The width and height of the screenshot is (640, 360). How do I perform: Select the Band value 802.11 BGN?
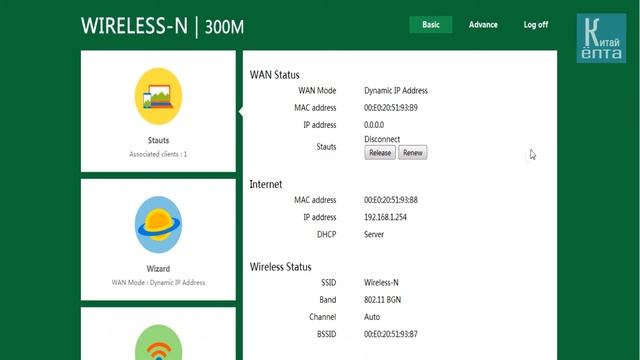382,300
